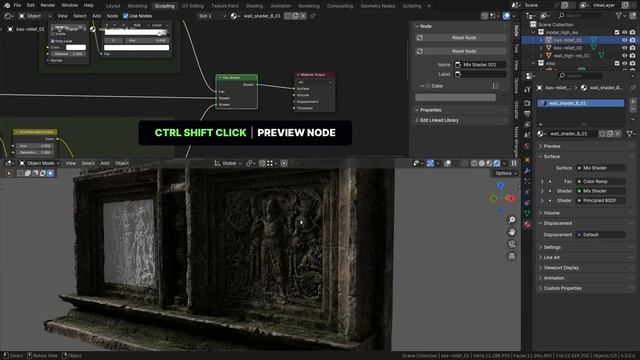Open the Global transform orientation dropdown
Screen dimensions: 640x360
coord(229,163)
